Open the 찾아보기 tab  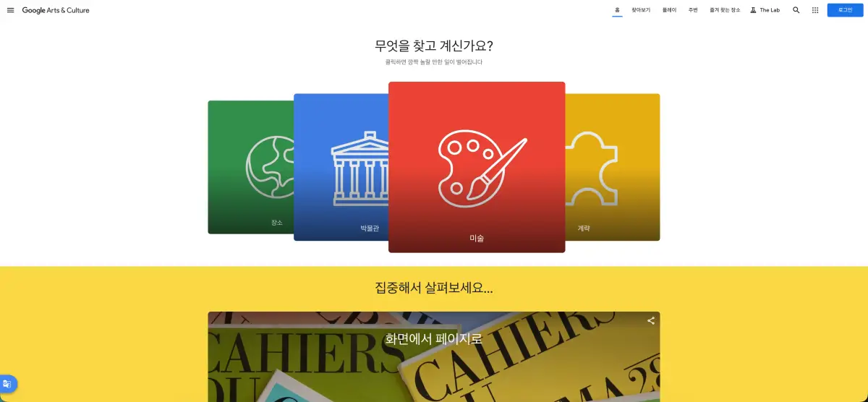coord(641,10)
